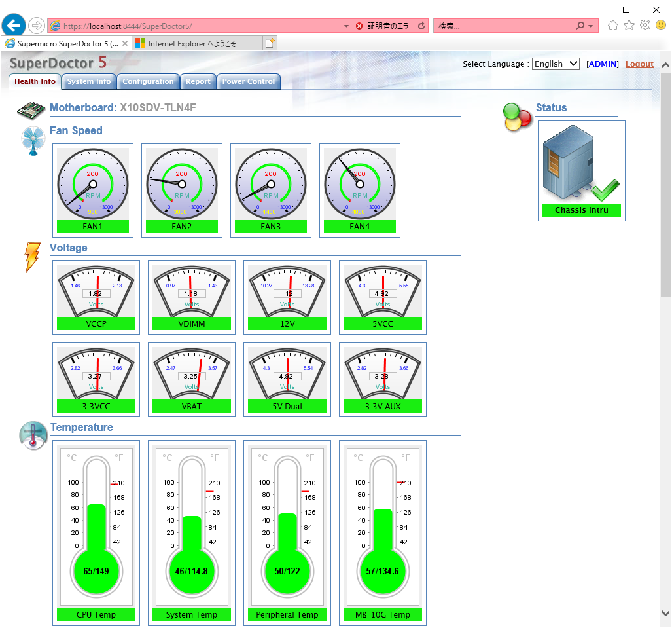Expand the address bar history dropdown arrow
672x628 pixels.
pos(346,26)
